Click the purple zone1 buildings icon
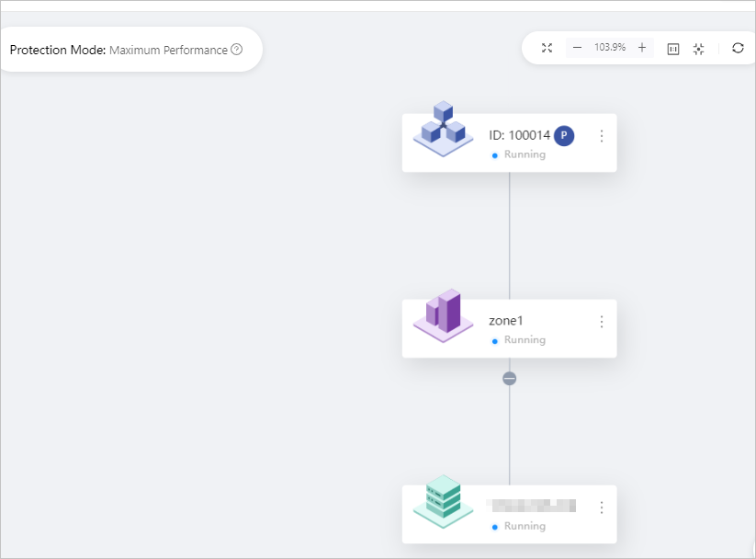756x559 pixels. point(444,314)
